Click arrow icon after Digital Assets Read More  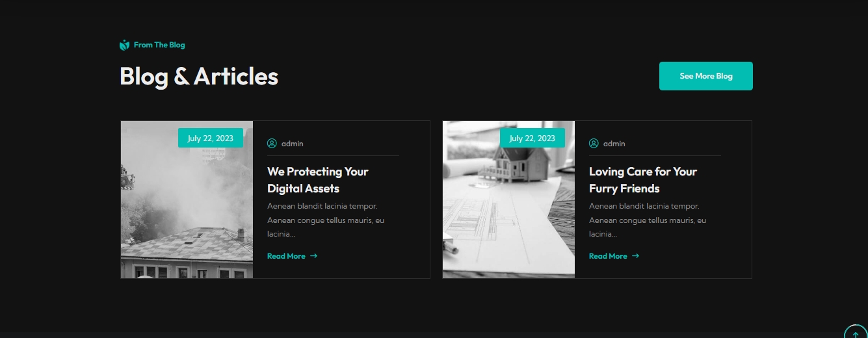(313, 256)
